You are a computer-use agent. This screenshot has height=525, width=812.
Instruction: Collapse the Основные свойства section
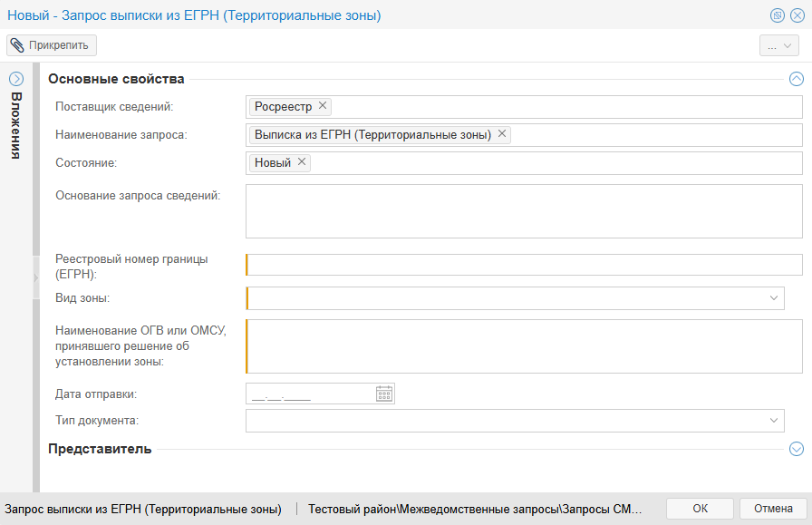tap(797, 79)
